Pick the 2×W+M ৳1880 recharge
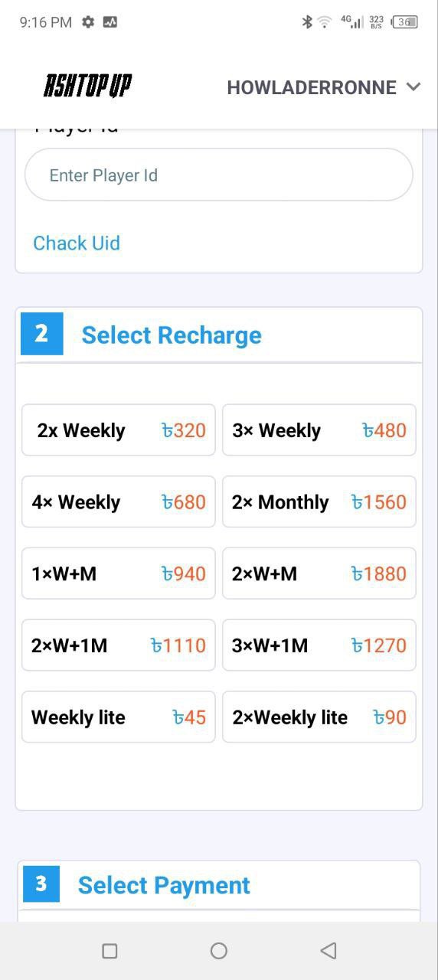Screen dimensions: 438x980 319,573
